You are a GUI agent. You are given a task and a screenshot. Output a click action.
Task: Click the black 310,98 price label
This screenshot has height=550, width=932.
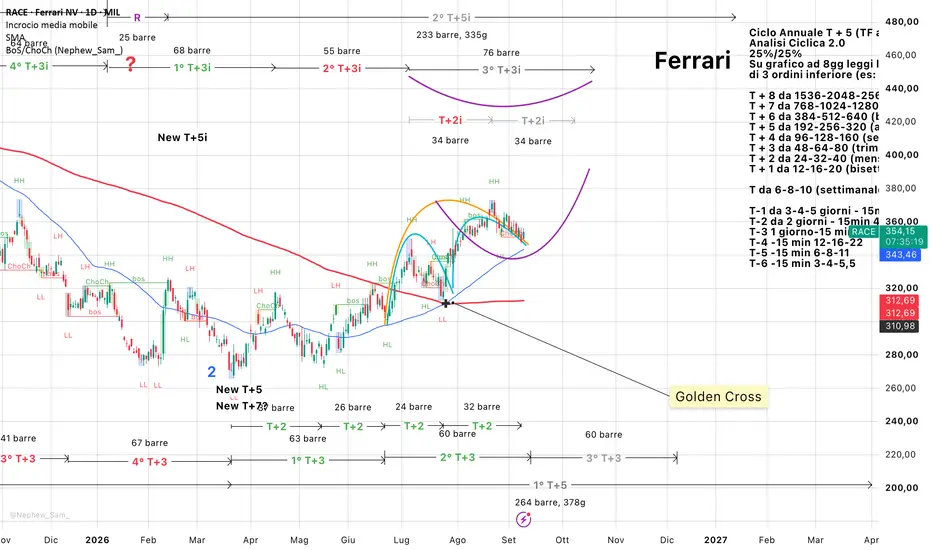click(x=900, y=326)
